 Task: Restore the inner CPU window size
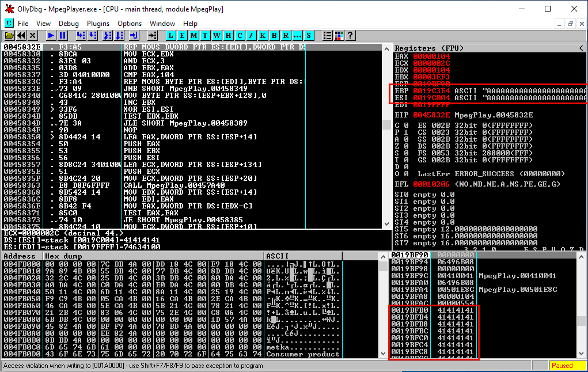570,24
